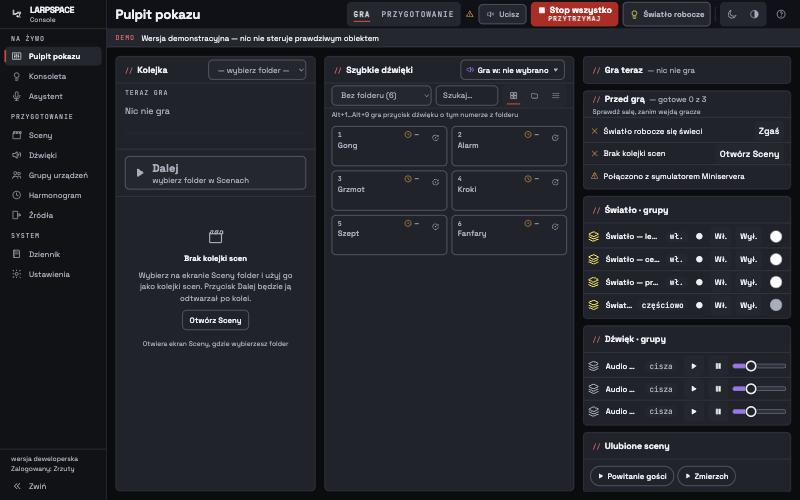Viewport: 800px width, 500px height.
Task: Click the layers icon of Światło — le… group
Action: [x=593, y=236]
